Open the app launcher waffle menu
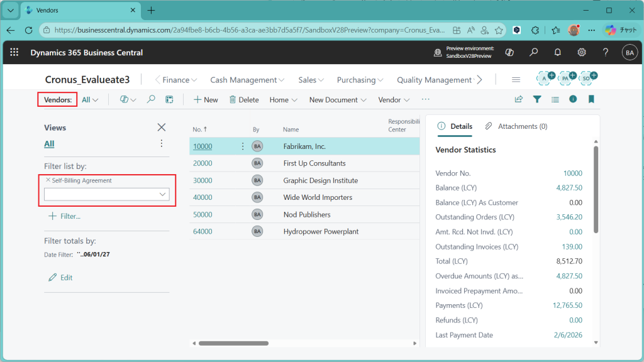644x362 pixels. (14, 53)
